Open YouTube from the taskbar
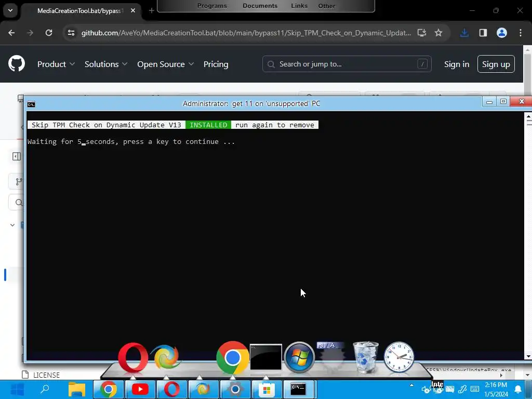This screenshot has width=532, height=399. (140, 390)
